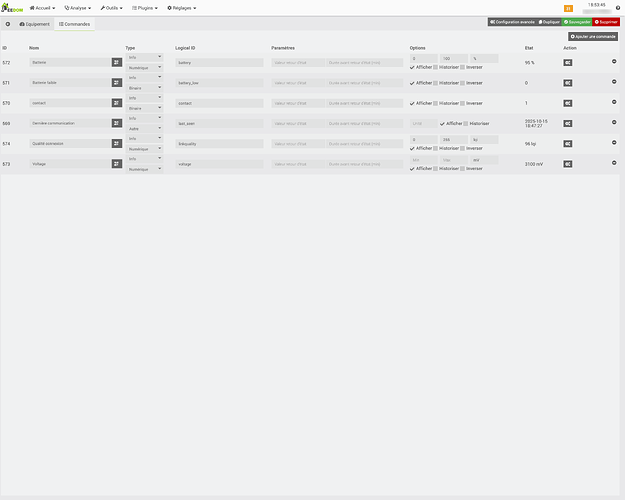Click the 255 max field for Qualité connexion
This screenshot has height=500, width=625.
[x=454, y=140]
